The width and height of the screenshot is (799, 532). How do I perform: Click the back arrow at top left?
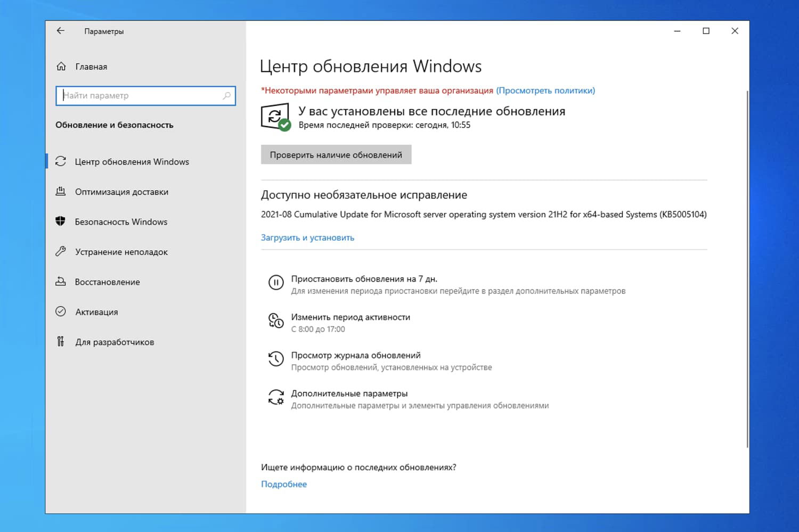(60, 31)
